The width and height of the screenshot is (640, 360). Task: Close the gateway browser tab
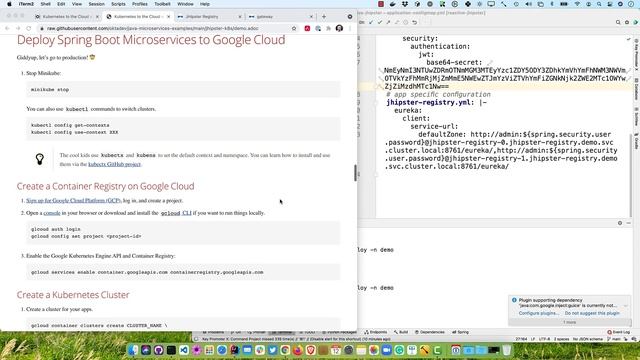tap(311, 17)
